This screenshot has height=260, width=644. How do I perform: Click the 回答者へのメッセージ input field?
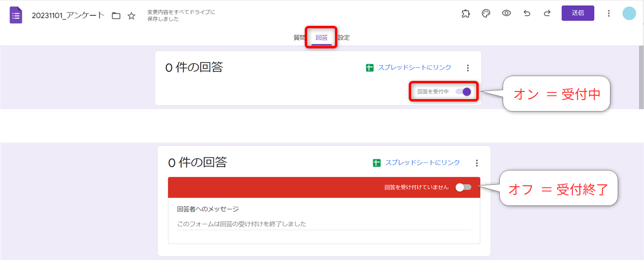click(324, 224)
